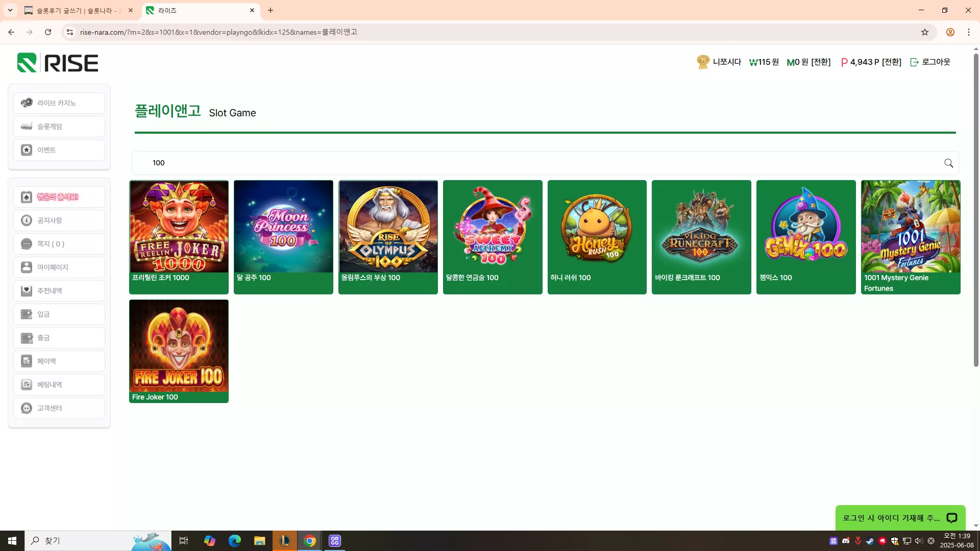This screenshot has height=551, width=980.
Task: Click the search magnifier icon
Action: coord(948,163)
